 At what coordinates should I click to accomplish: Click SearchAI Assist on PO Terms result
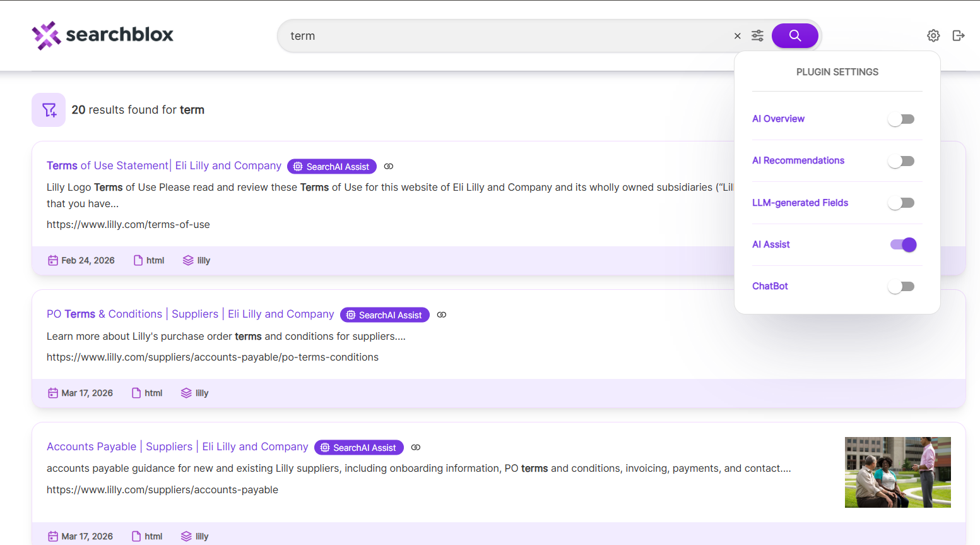point(385,315)
